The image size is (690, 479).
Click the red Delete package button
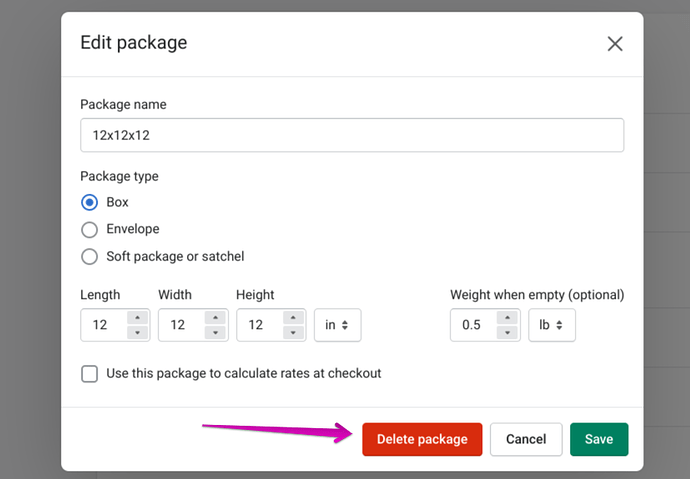pyautogui.click(x=422, y=439)
